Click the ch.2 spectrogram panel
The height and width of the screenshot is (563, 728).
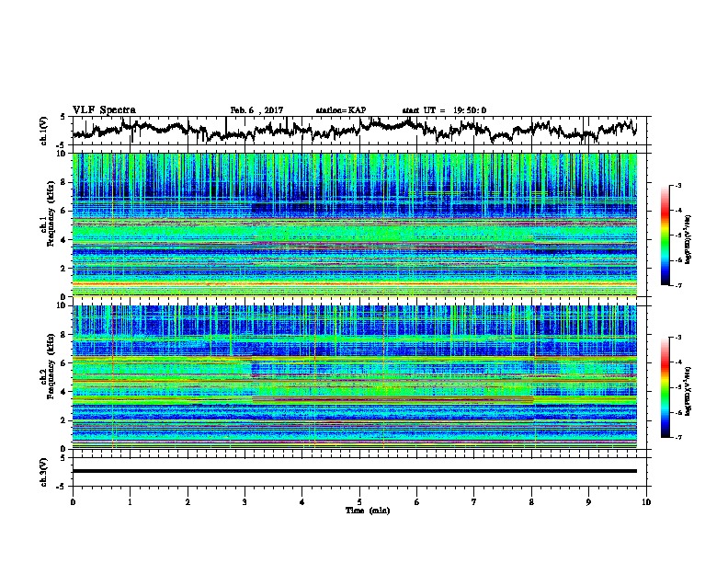click(355, 377)
